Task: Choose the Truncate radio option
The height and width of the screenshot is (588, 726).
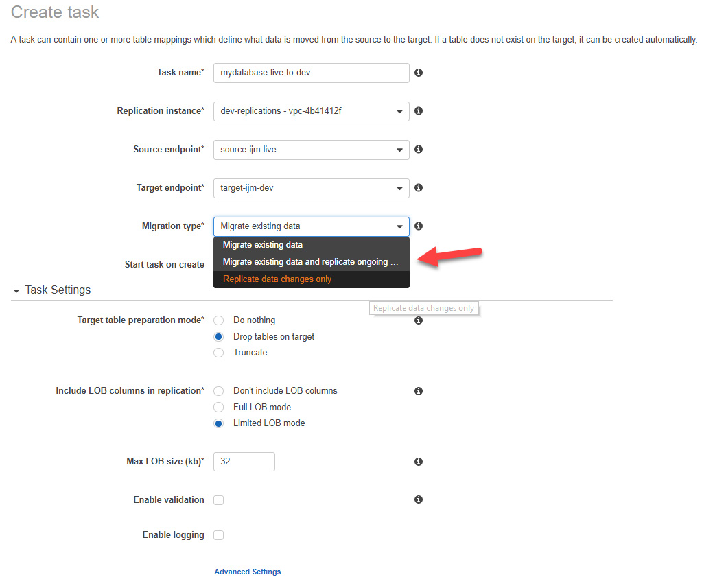Action: 218,353
